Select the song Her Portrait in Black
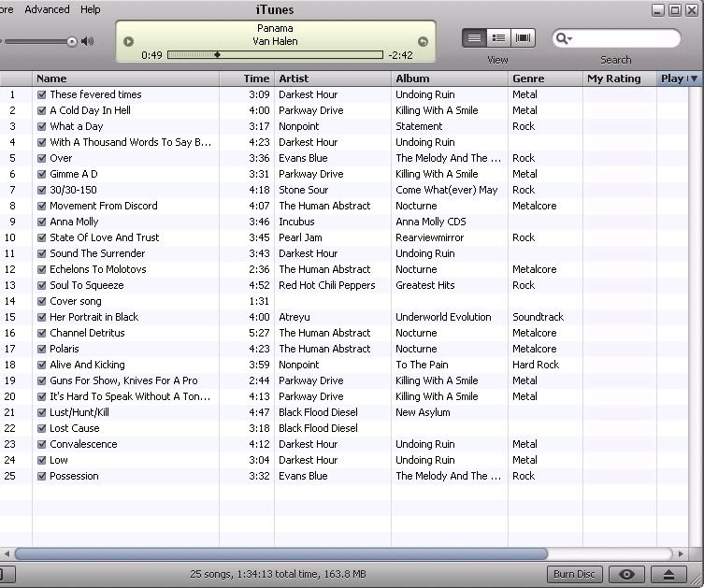This screenshot has width=704, height=588. point(94,317)
